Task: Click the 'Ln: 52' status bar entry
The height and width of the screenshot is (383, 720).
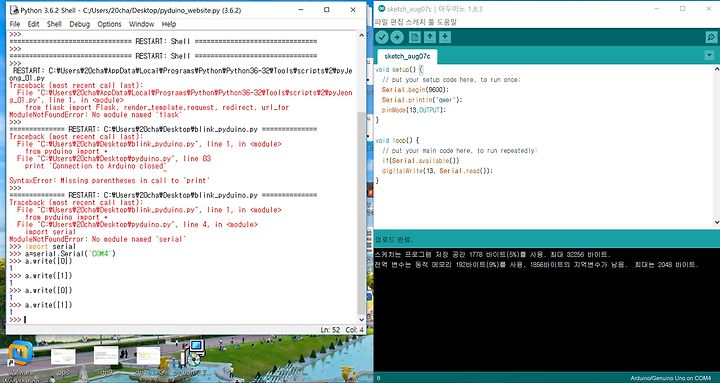Action: point(331,330)
